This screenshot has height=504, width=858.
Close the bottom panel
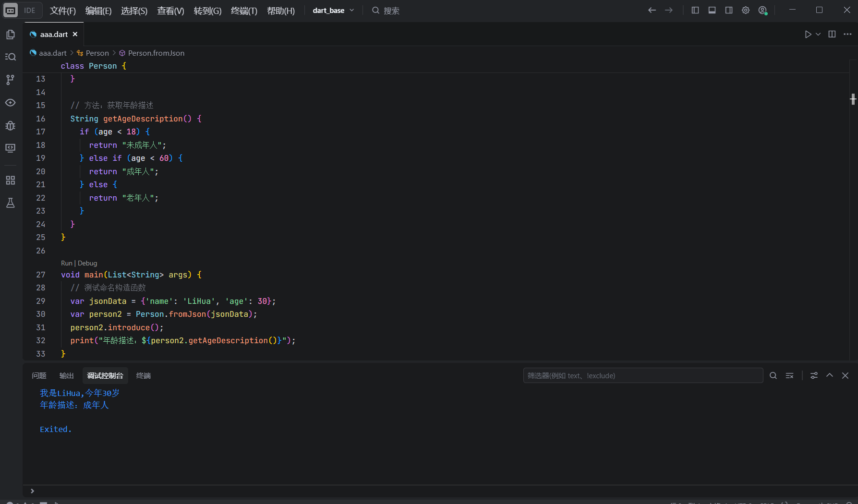pos(846,375)
